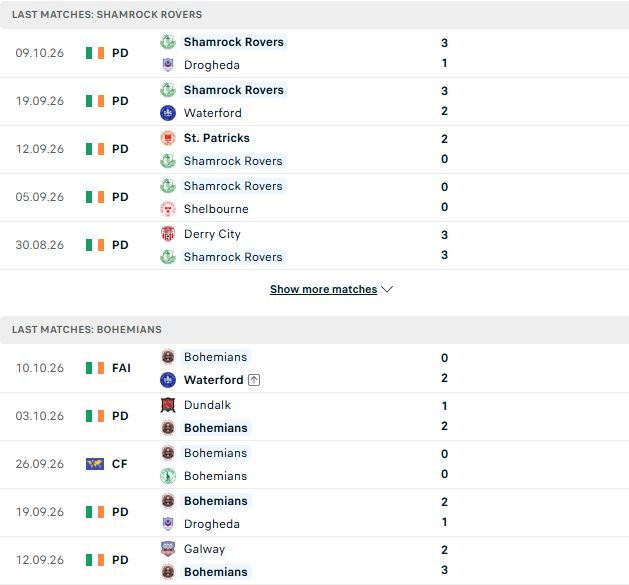Open Dundalk team name
This screenshot has height=585, width=629.
(207, 405)
